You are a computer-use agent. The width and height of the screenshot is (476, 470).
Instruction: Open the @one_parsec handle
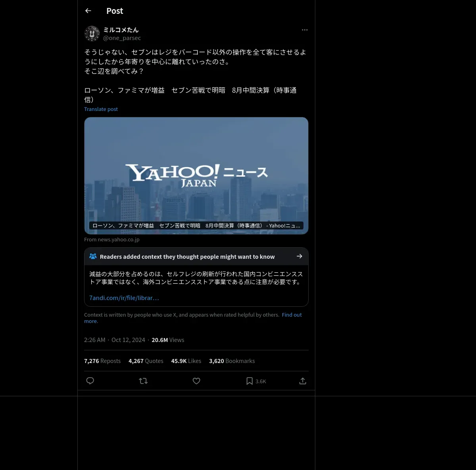(122, 38)
